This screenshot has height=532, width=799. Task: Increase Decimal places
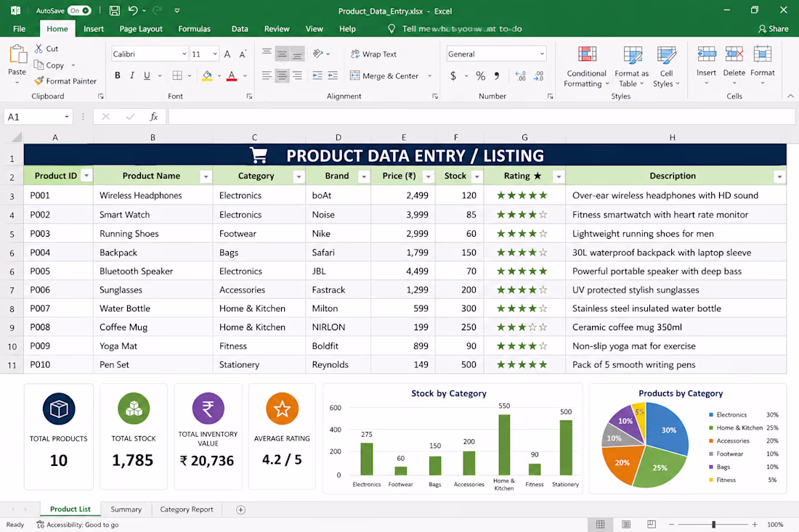[521, 76]
